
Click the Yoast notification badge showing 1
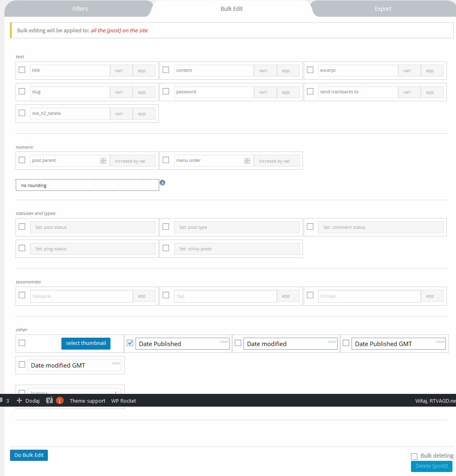click(x=59, y=401)
